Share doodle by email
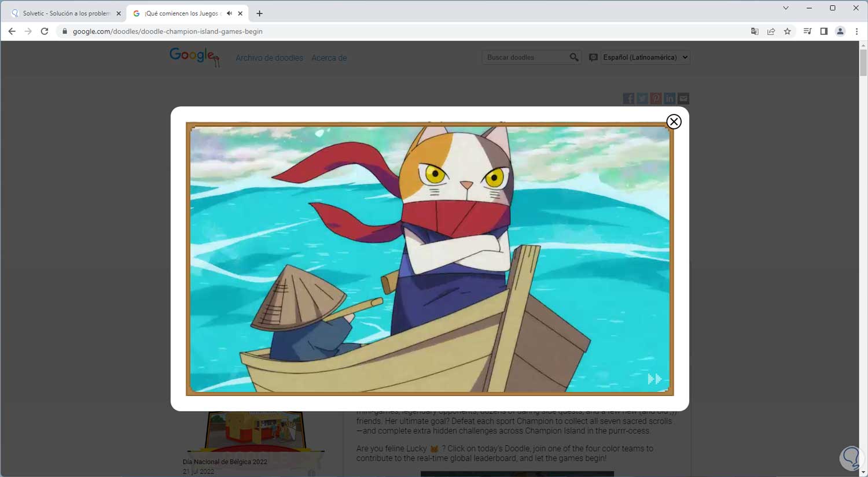The image size is (868, 477). [683, 98]
